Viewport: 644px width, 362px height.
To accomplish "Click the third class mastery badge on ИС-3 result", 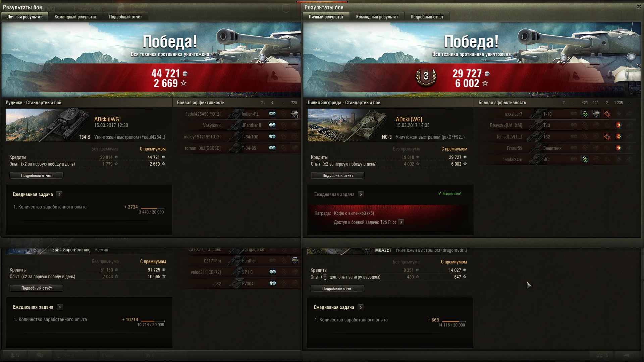I will coord(426,77).
